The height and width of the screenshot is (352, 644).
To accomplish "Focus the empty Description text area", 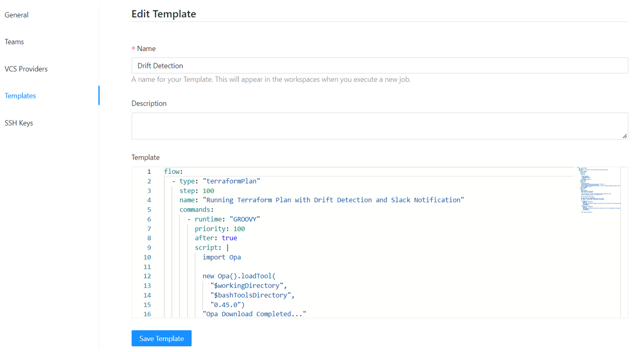I will [379, 126].
